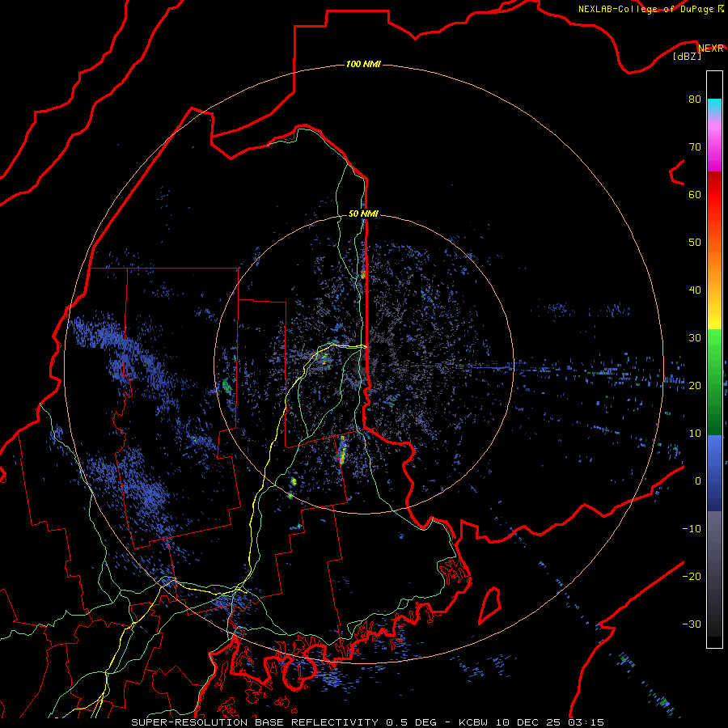Click the 100 NMI range ring label
728x728 pixels.
363,64
